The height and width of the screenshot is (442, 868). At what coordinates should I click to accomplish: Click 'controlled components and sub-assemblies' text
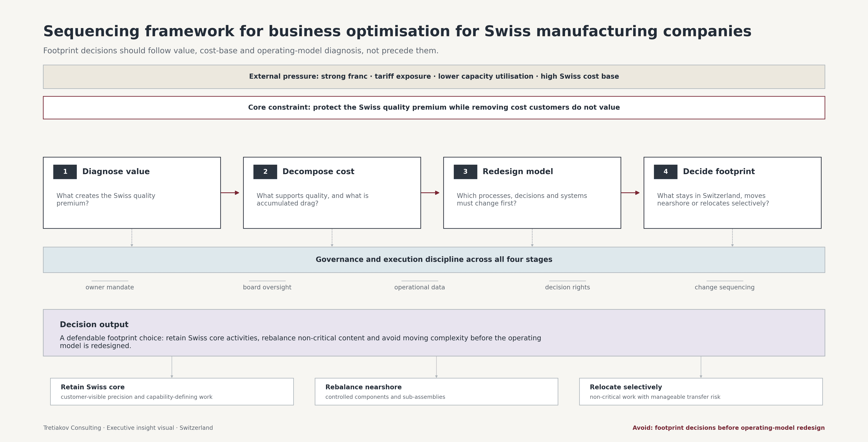(x=385, y=397)
